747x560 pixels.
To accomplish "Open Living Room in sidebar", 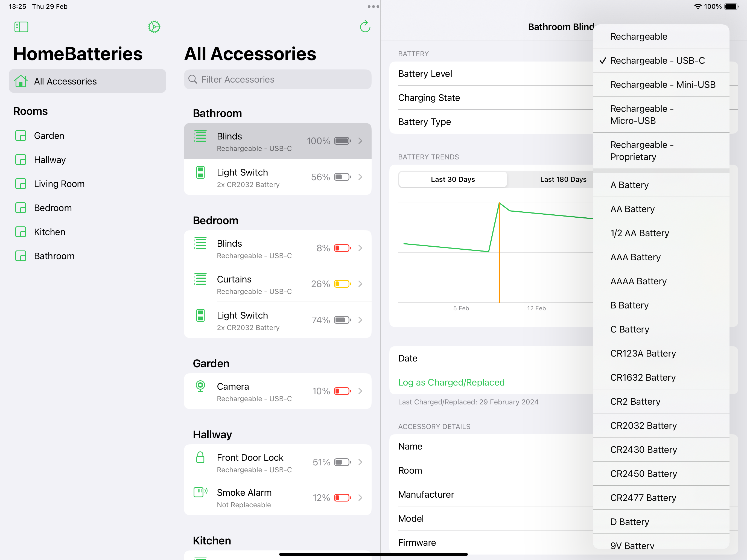I will pyautogui.click(x=87, y=184).
